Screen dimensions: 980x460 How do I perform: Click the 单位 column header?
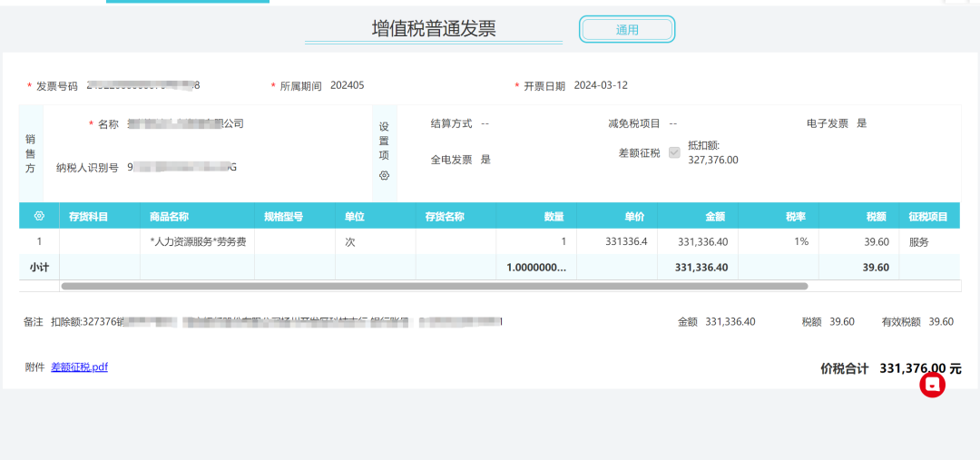(x=376, y=216)
